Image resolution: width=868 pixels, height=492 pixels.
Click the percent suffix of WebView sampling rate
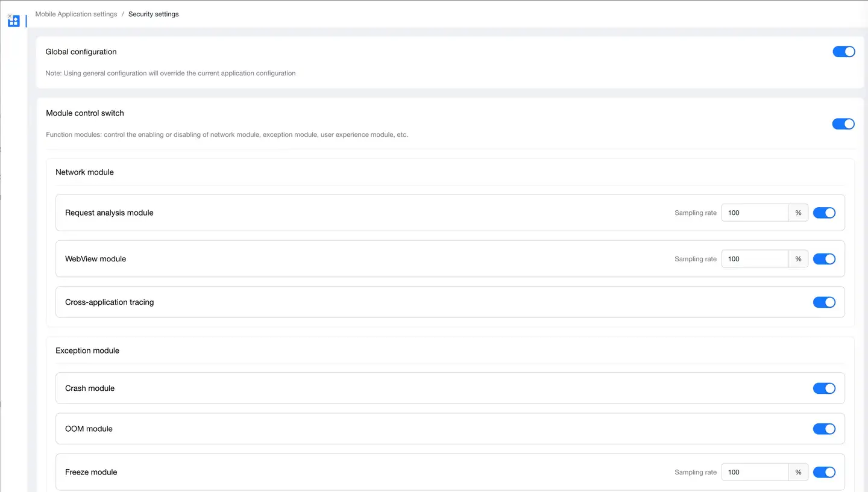(x=798, y=259)
